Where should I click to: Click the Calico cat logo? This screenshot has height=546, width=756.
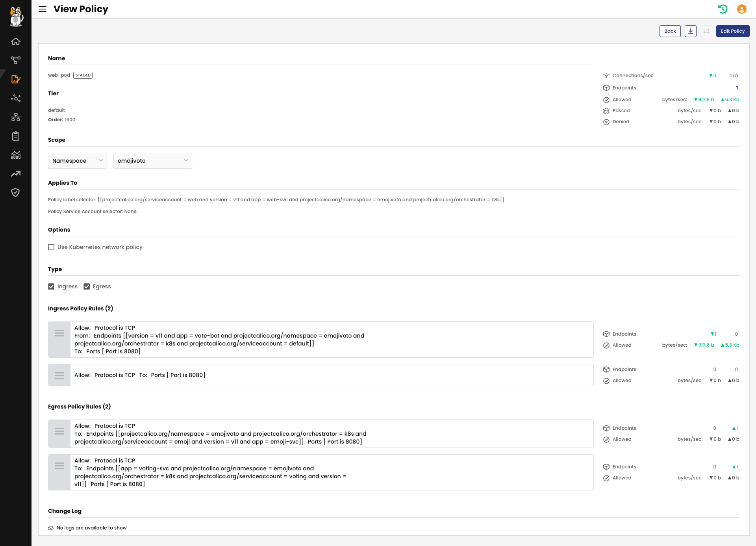pyautogui.click(x=16, y=17)
